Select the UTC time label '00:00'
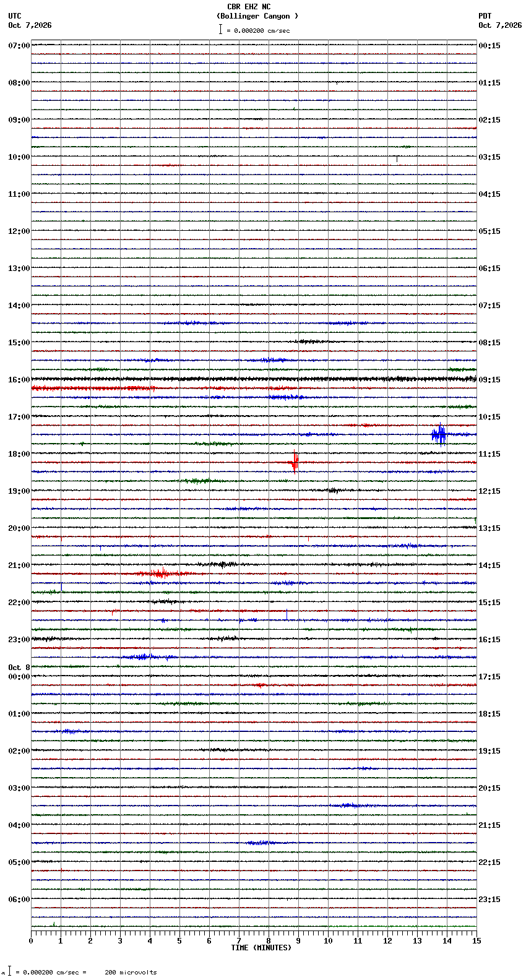The height and width of the screenshot is (980, 526). pyautogui.click(x=19, y=677)
